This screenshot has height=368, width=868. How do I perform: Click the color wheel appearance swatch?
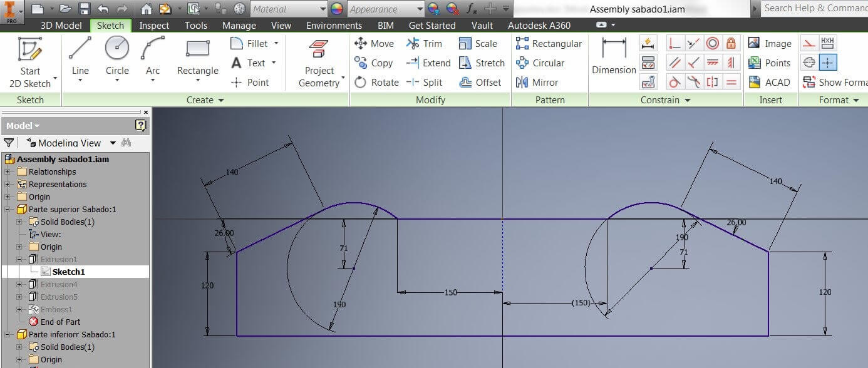point(337,9)
